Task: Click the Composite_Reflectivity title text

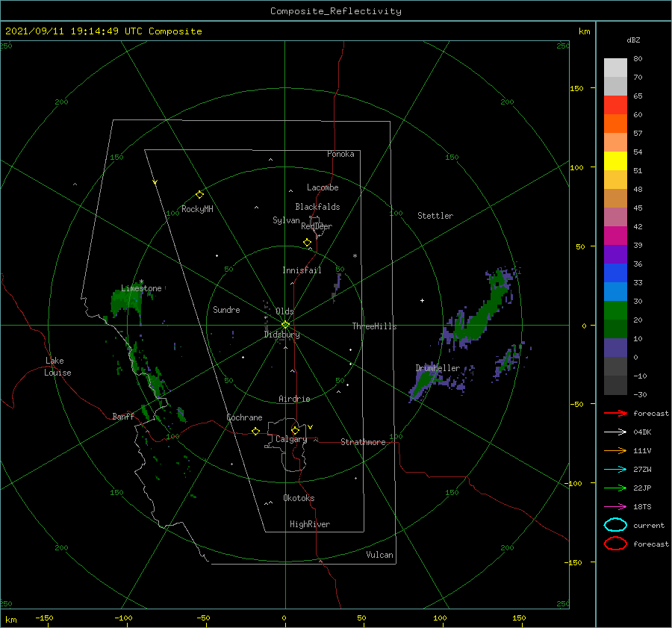Action: (335, 11)
